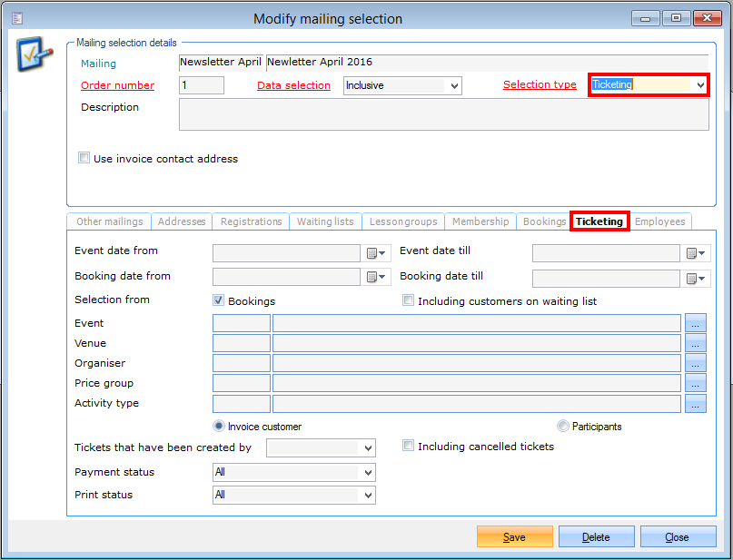Open calendar picker for Booking date from
Screen dimensions: 733x560
click(377, 278)
